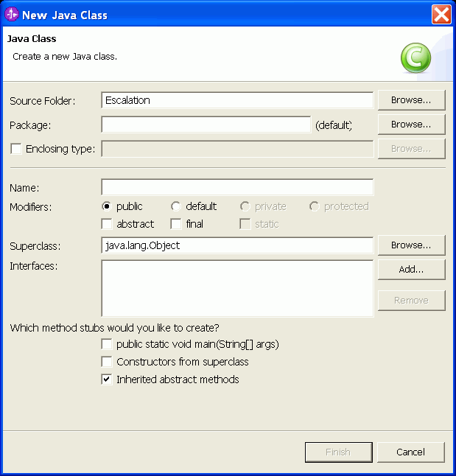Enable public static void main stub

107,344
